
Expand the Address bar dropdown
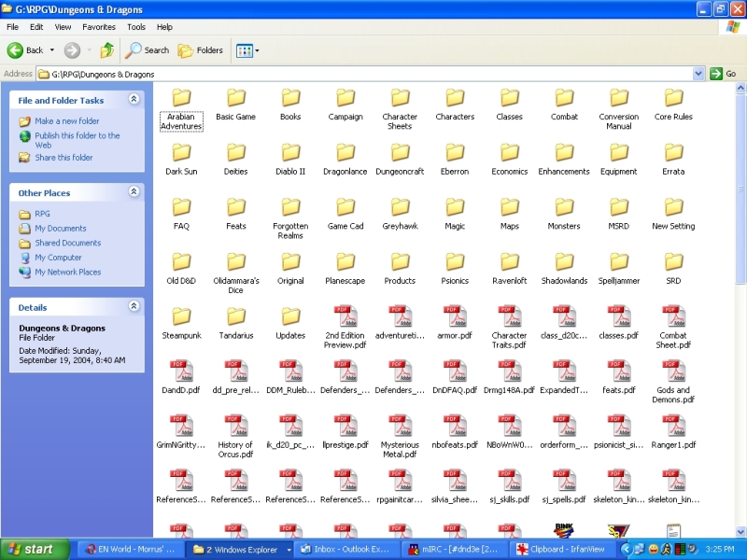click(x=698, y=74)
